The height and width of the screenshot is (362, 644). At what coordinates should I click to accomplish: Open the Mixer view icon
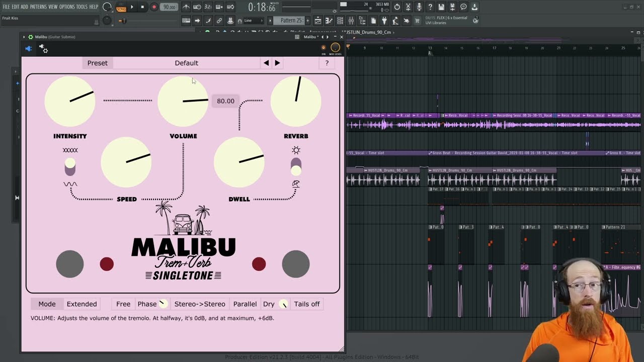coord(351,21)
